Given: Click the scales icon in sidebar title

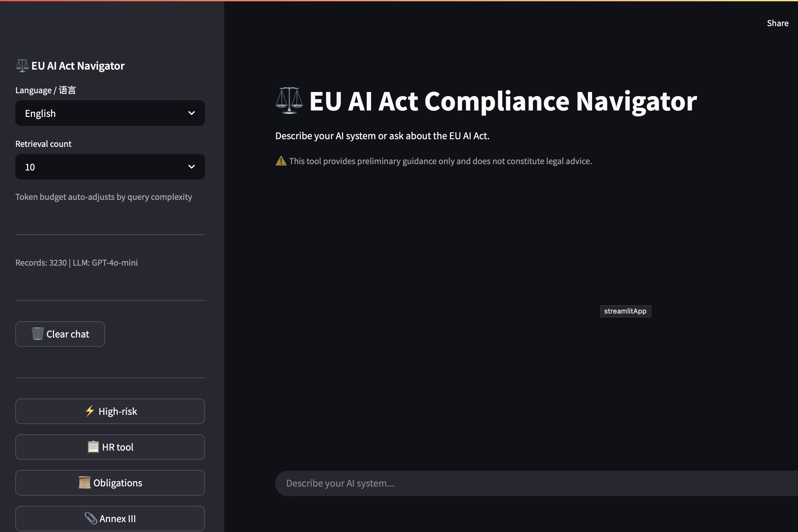Looking at the screenshot, I should click(x=22, y=65).
